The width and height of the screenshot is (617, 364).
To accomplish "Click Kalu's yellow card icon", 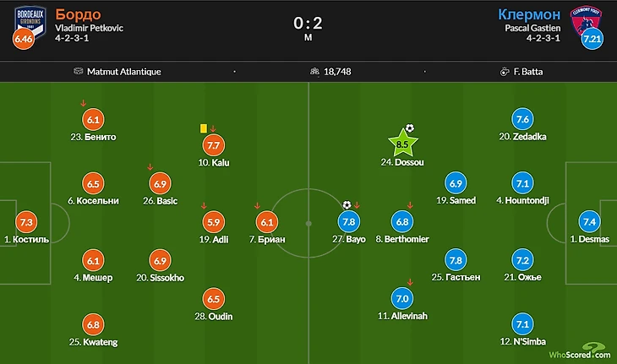I will pos(204,128).
